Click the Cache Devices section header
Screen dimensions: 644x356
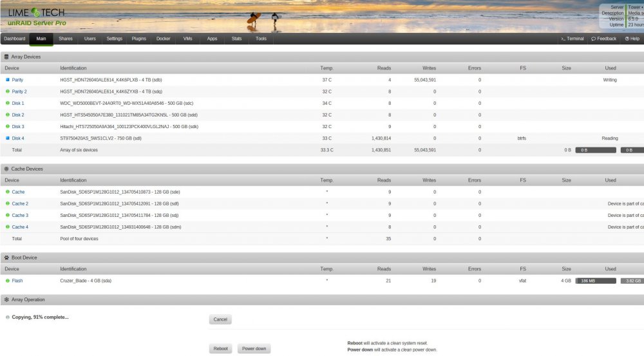pyautogui.click(x=322, y=169)
